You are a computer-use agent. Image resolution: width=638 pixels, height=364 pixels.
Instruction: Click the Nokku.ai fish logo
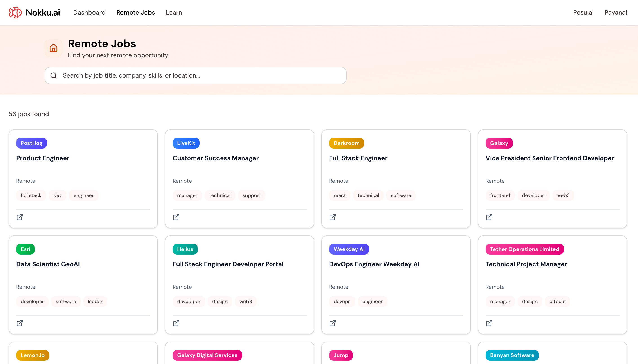click(16, 13)
